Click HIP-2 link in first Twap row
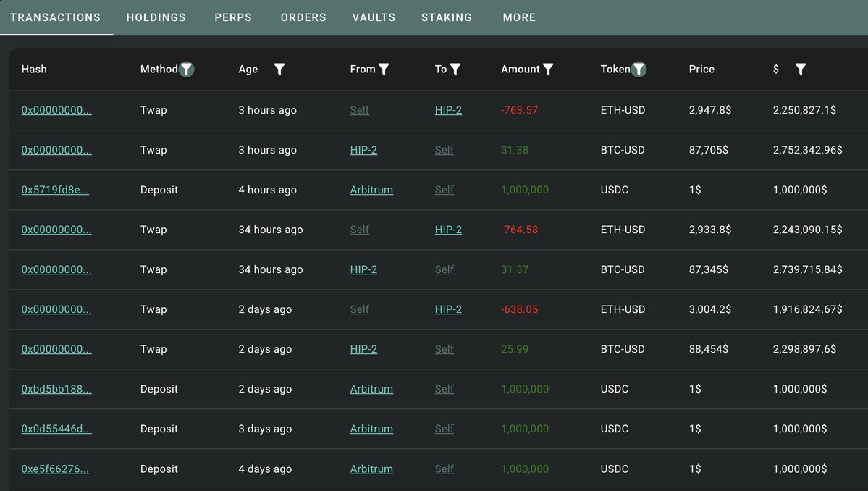 448,110
